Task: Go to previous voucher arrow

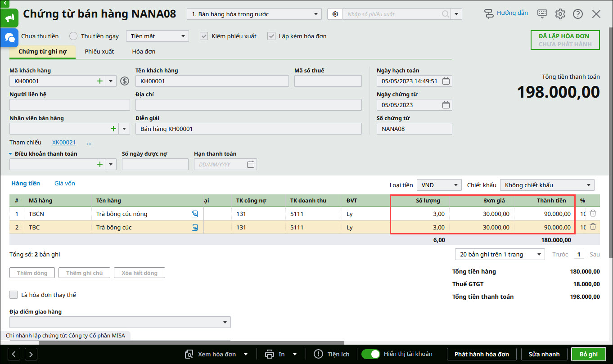Action: [14, 354]
